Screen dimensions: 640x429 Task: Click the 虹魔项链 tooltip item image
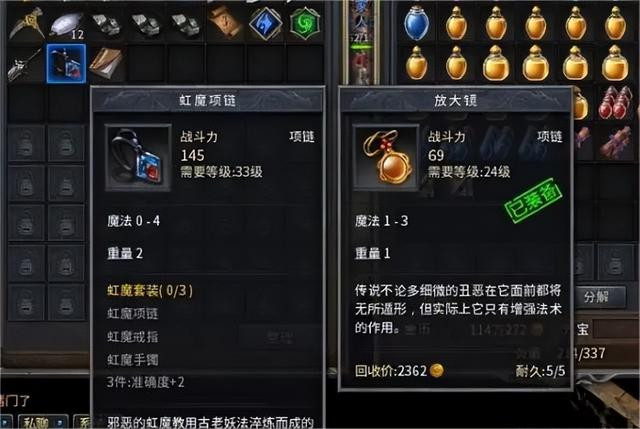pyautogui.click(x=138, y=158)
